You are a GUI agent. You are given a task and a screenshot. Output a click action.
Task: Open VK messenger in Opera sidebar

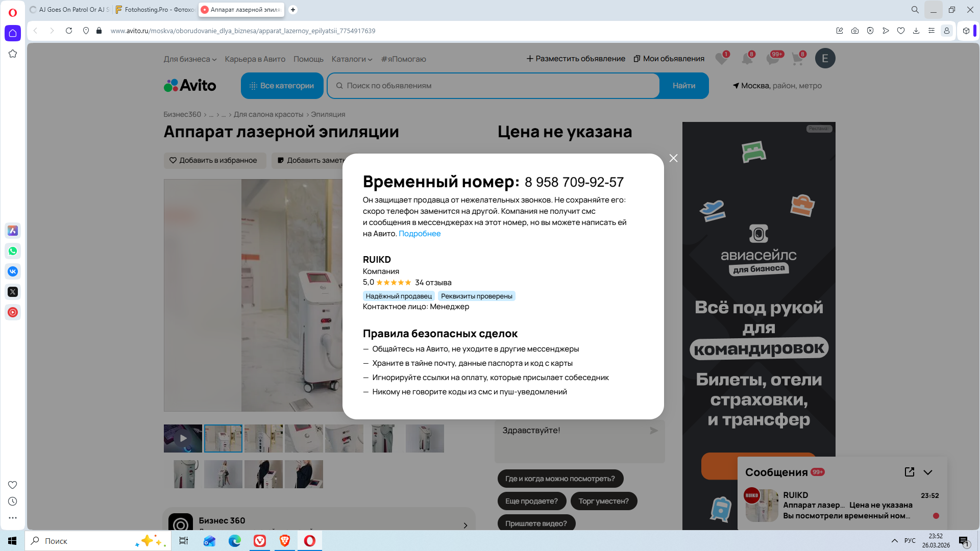(13, 271)
